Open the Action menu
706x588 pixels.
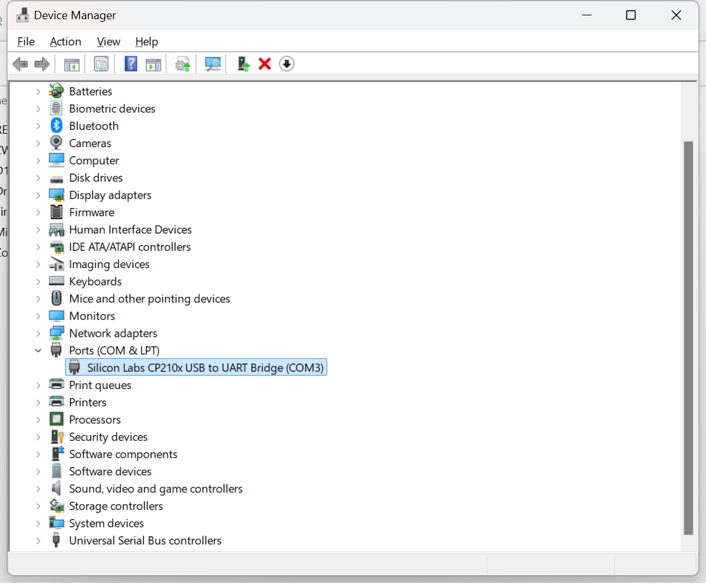(x=65, y=42)
